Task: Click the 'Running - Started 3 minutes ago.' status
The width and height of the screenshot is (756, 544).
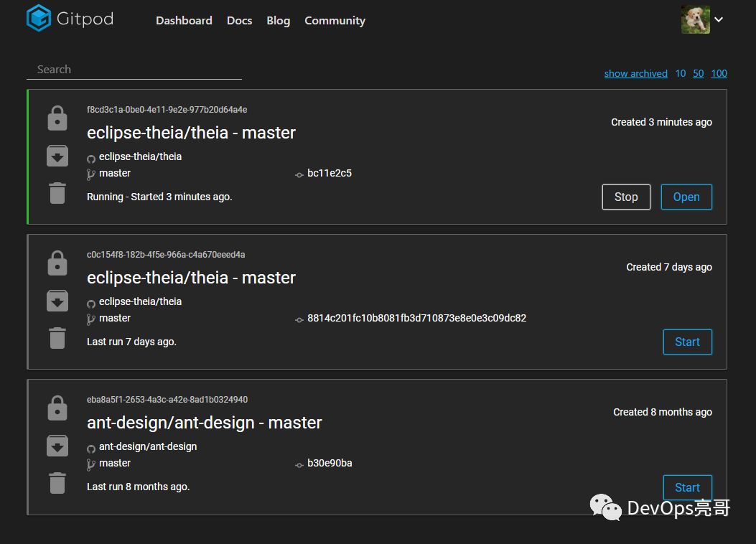Action: pos(159,197)
